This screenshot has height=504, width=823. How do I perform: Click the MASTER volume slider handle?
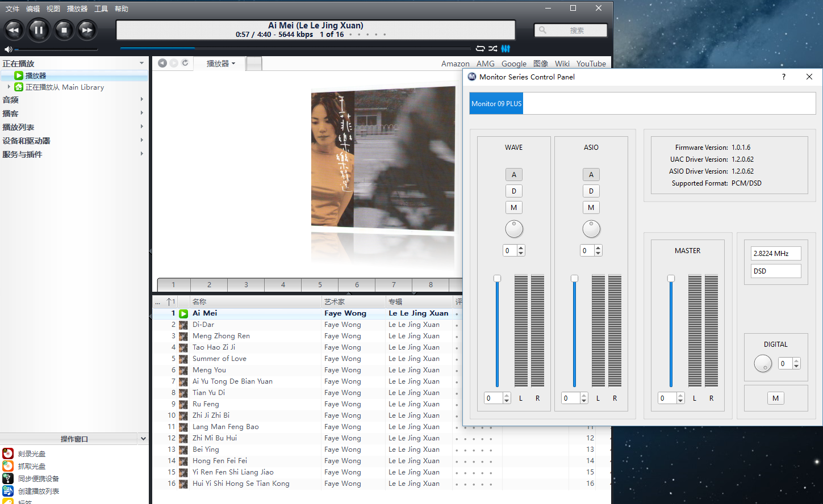pyautogui.click(x=671, y=279)
